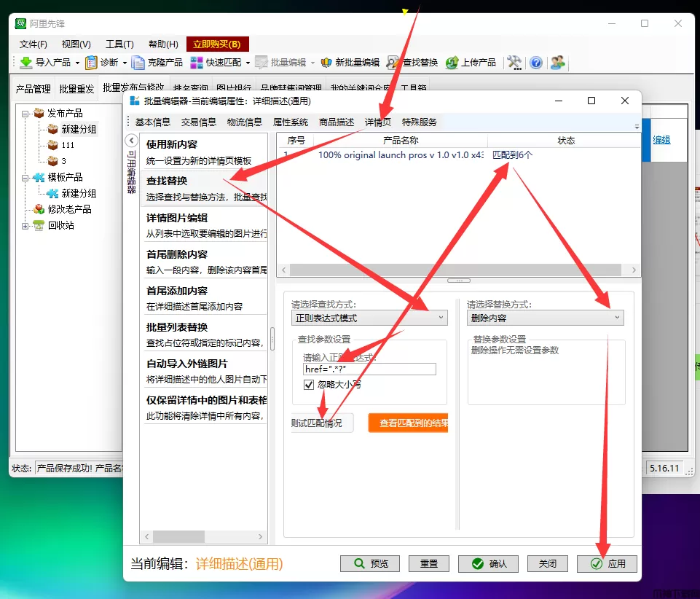The width and height of the screenshot is (700, 599).
Task: Switch to the 详情页 tab
Action: click(x=378, y=122)
